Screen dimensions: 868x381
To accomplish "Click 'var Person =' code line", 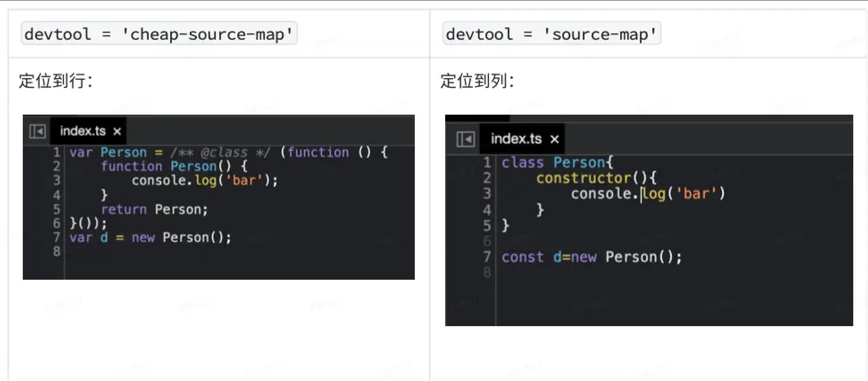I will (229, 153).
